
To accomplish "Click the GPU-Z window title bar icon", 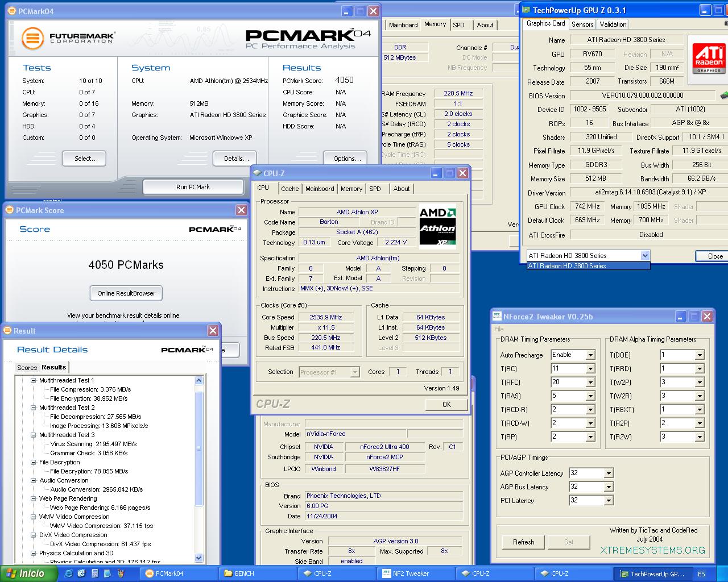I will [x=526, y=10].
